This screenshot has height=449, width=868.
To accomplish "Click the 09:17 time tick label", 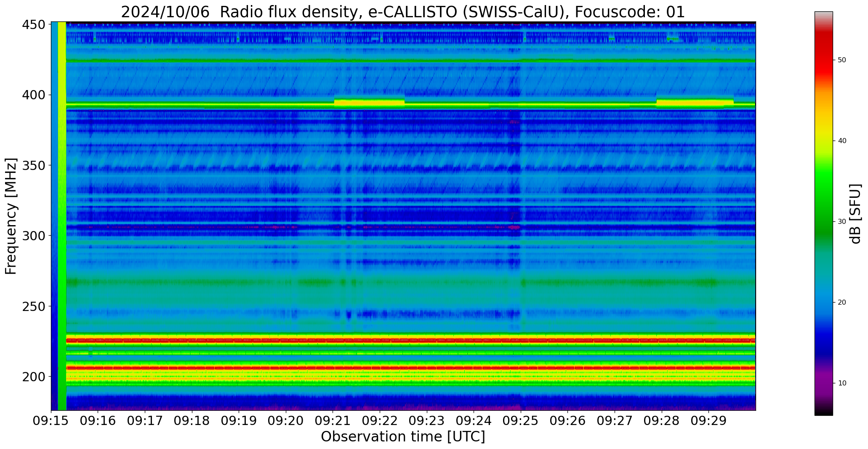I will [145, 421].
